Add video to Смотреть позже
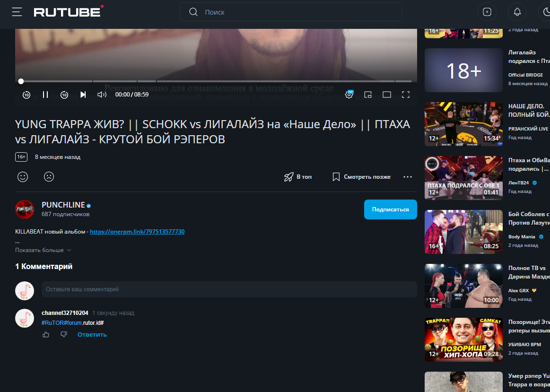The image size is (550, 392). [361, 177]
